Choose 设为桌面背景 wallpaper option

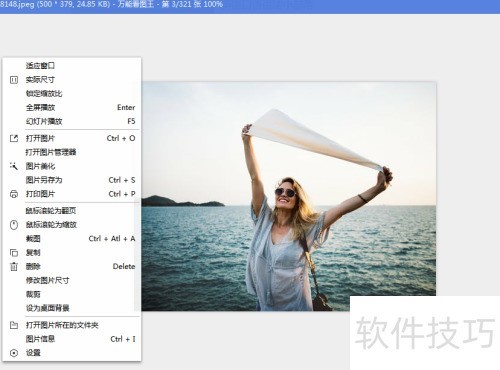[71, 308]
